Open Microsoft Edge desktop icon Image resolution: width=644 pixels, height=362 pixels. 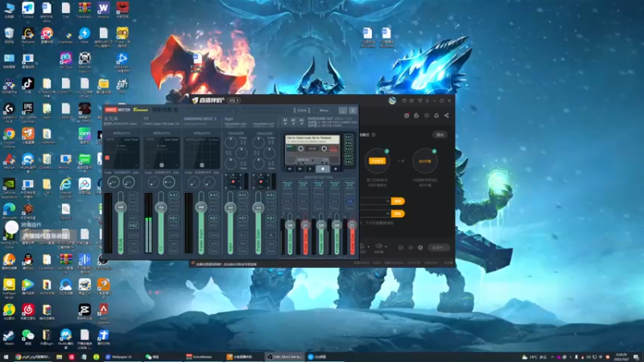pyautogui.click(x=9, y=212)
